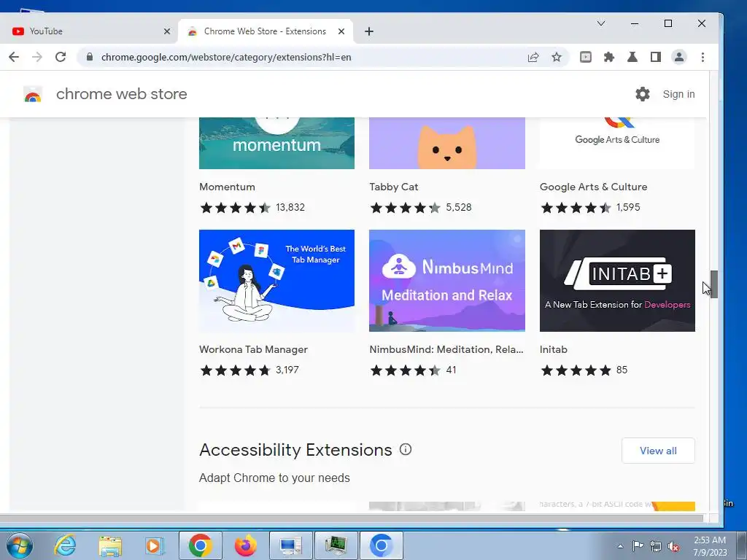Click the Tabby Cat title text
The height and width of the screenshot is (560, 747).
394,187
